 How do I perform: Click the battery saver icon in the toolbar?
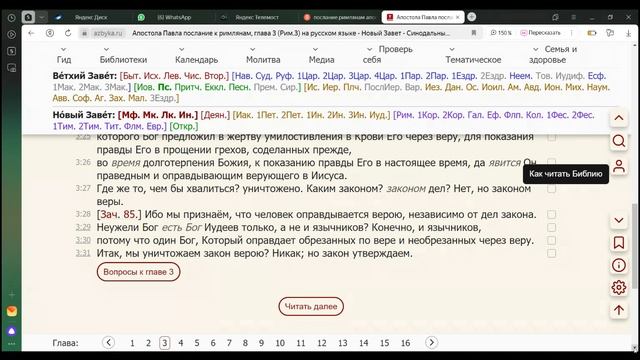[x=591, y=33]
